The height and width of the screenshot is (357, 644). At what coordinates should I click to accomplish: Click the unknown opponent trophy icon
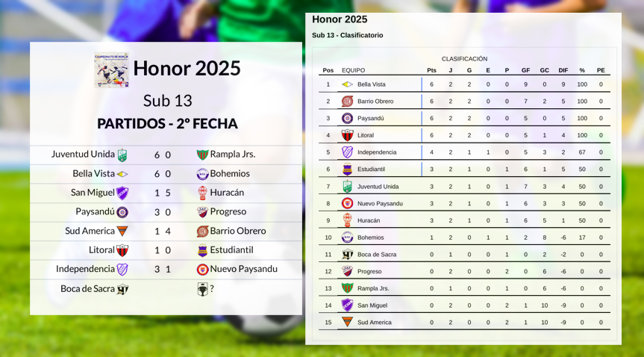[202, 289]
